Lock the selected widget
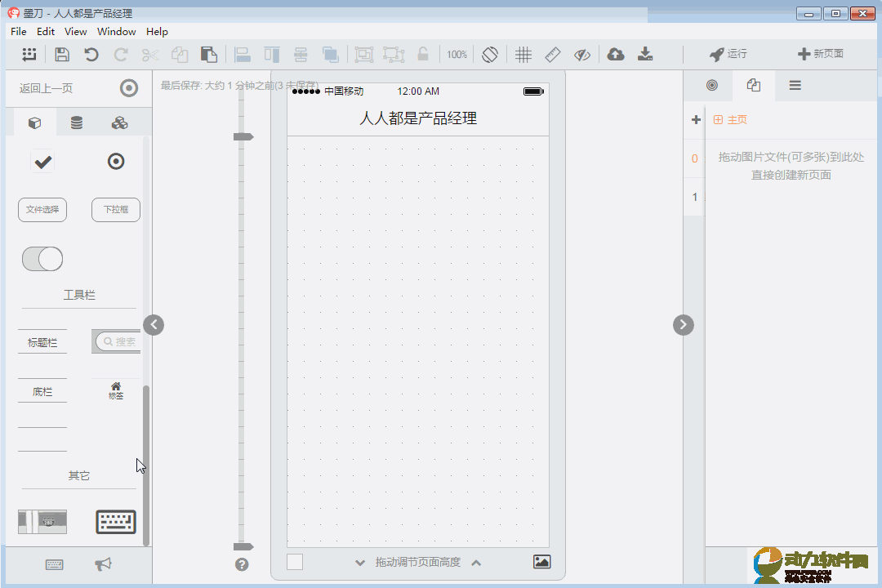Screen dimensions: 882x588 (423, 54)
